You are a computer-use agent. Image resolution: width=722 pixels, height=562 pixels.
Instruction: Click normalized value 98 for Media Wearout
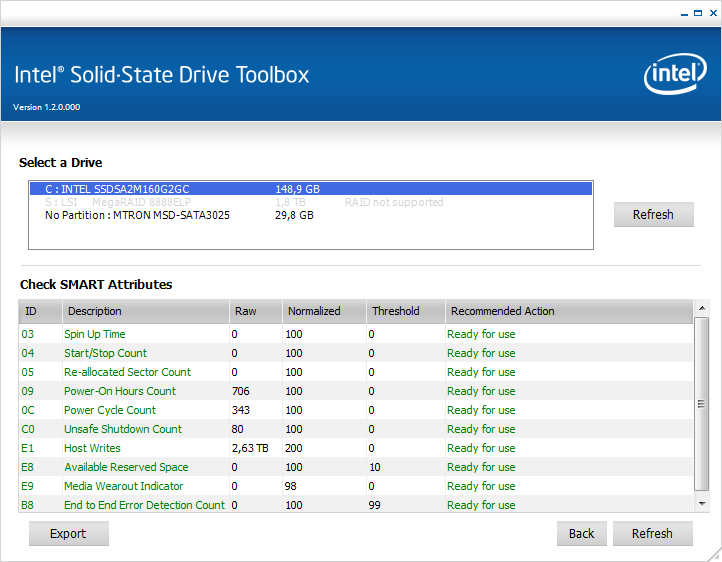pos(291,486)
